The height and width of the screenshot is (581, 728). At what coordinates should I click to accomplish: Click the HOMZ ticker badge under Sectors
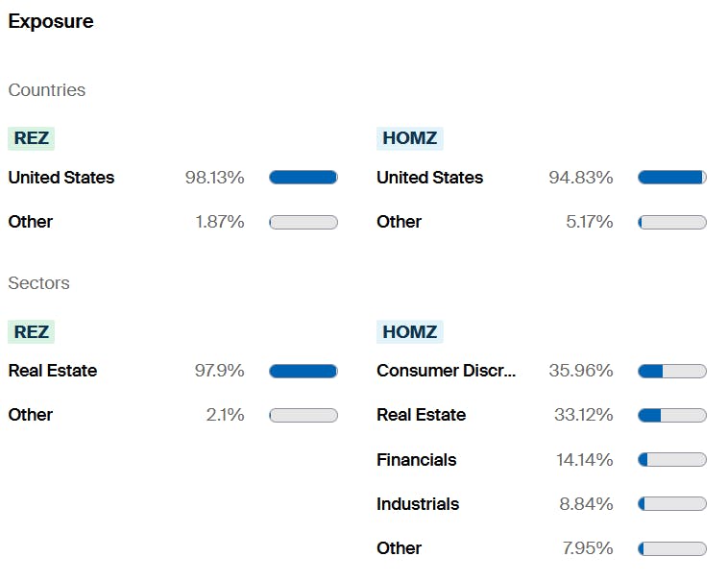pos(409,332)
